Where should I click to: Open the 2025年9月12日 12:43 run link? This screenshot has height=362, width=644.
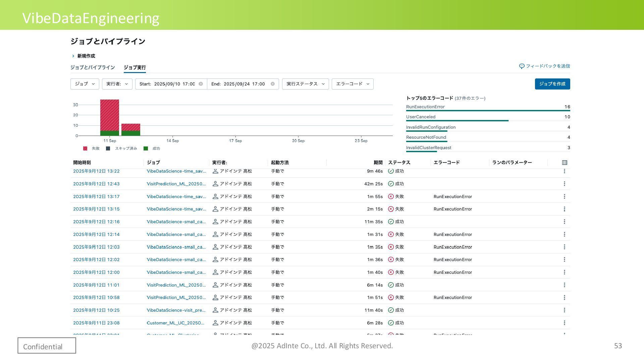(96, 184)
